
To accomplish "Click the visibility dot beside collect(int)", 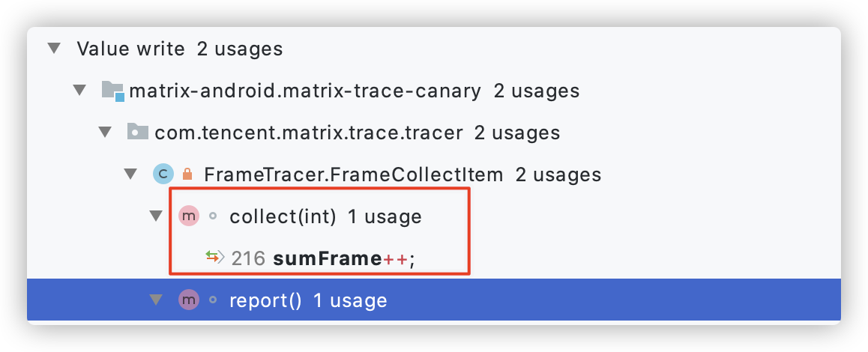I will pyautogui.click(x=213, y=216).
